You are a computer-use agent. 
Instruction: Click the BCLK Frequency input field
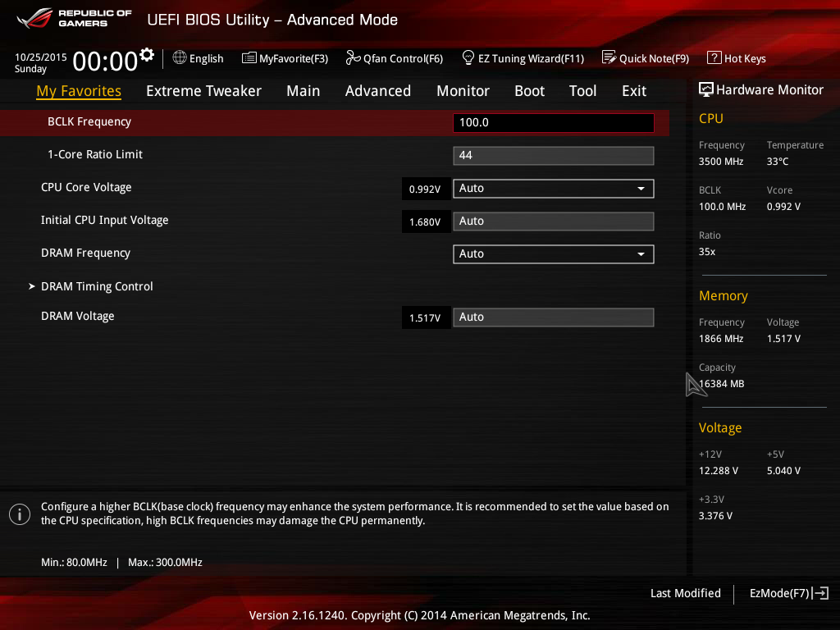point(554,123)
